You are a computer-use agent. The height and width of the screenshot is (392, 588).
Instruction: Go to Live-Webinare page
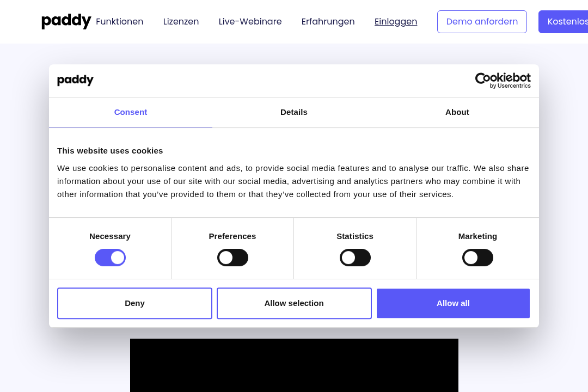250,21
